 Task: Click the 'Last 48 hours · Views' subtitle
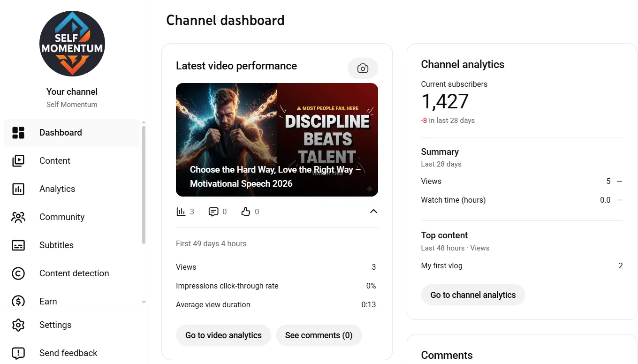pos(456,248)
